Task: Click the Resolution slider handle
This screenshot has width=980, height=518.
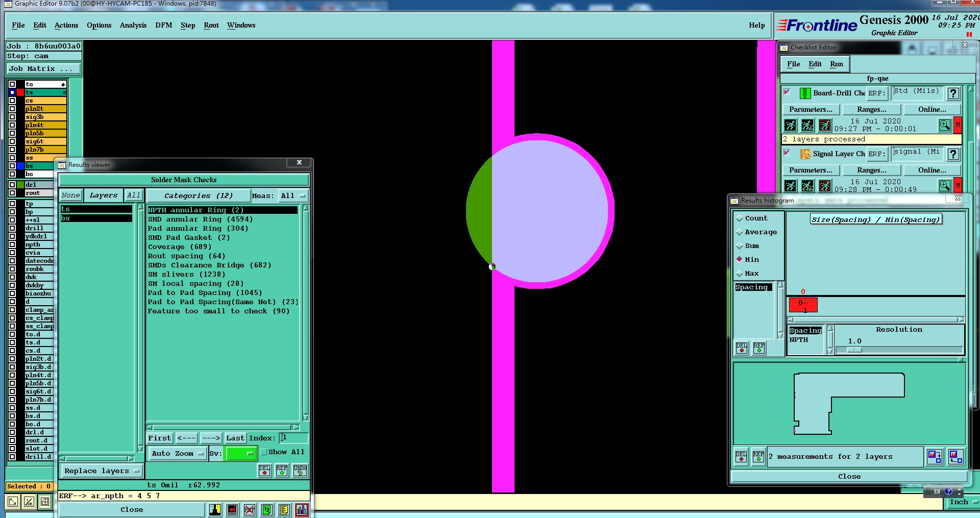Action: tap(854, 350)
